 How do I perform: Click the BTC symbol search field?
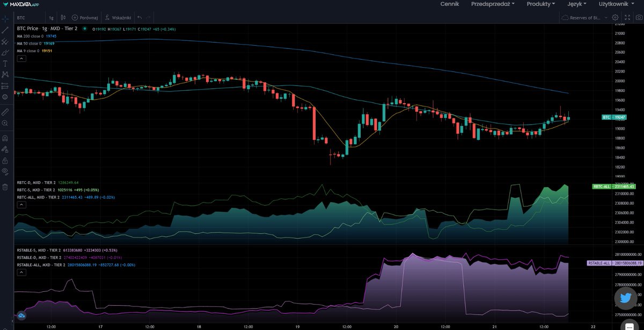click(28, 18)
